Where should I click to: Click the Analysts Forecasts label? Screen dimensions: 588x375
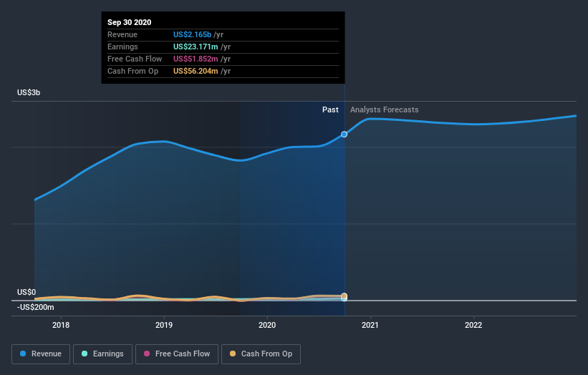(x=385, y=109)
